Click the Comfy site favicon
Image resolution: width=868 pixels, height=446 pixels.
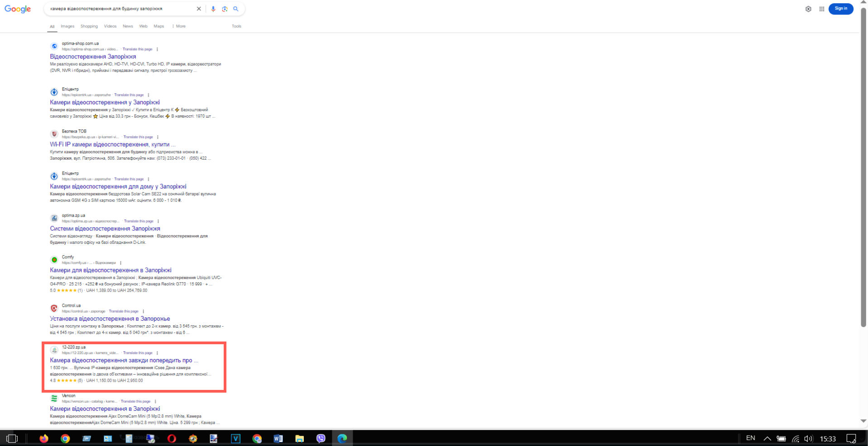pyautogui.click(x=54, y=260)
